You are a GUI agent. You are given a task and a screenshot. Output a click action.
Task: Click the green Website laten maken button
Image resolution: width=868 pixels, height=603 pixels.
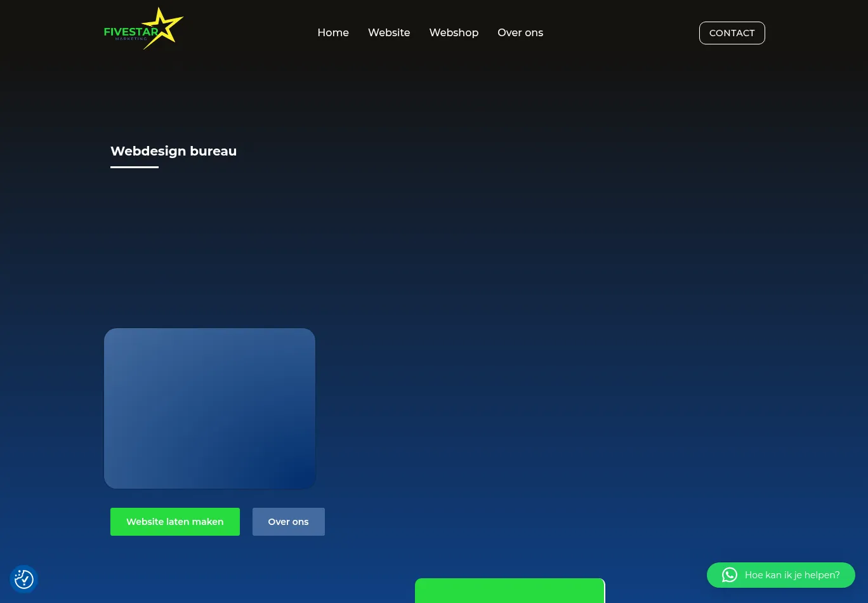point(175,522)
